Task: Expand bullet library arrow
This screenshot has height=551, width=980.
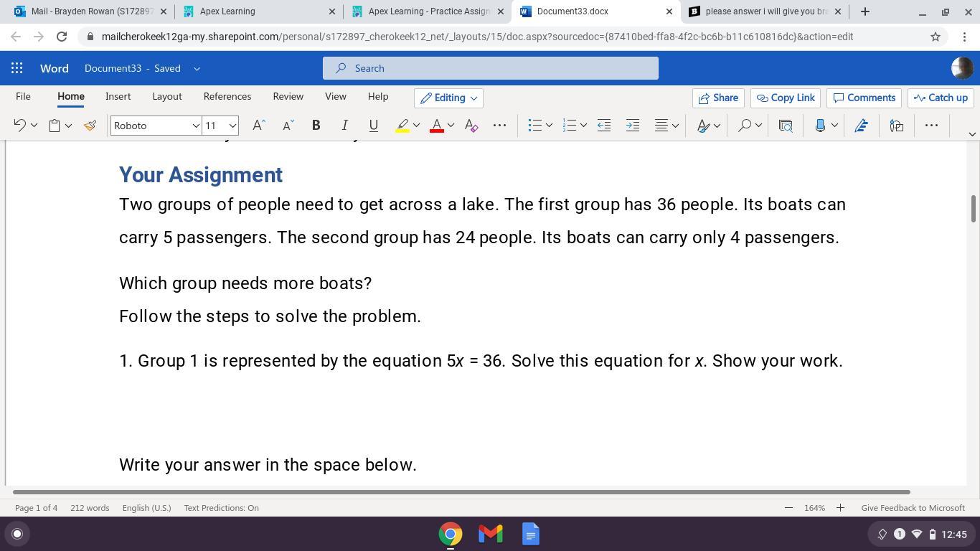Action: [549, 126]
